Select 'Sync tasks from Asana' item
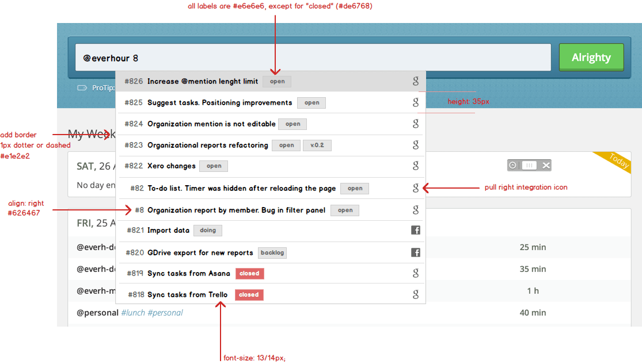 coord(188,274)
